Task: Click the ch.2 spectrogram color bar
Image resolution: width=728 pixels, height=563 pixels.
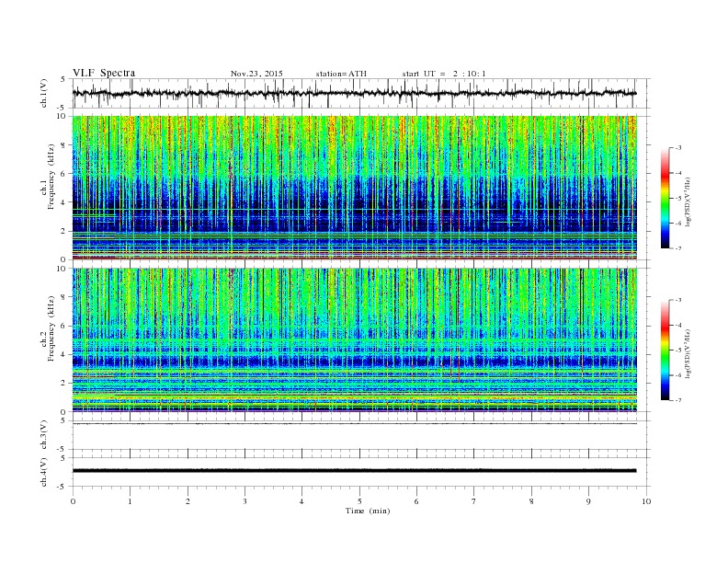Action: coord(665,350)
